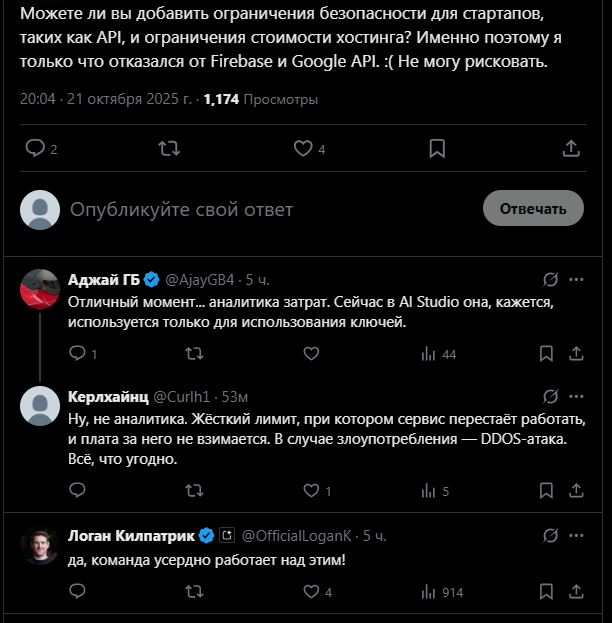Reply to Аджай ГБ's comment
The width and height of the screenshot is (612, 623).
click(77, 354)
